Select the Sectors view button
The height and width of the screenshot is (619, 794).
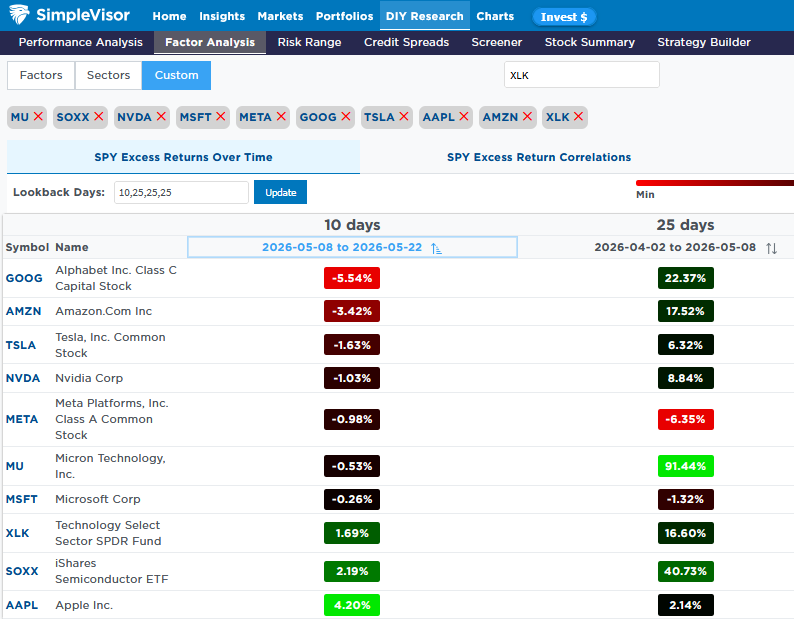click(x=108, y=75)
